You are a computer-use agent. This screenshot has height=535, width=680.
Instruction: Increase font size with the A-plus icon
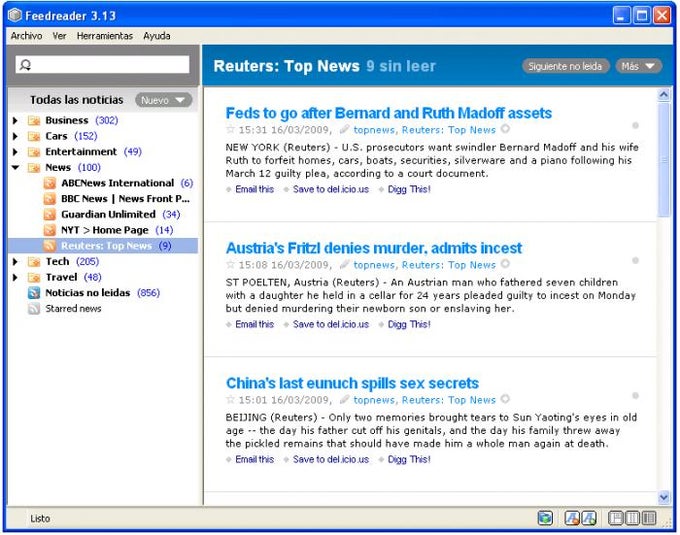tap(589, 518)
